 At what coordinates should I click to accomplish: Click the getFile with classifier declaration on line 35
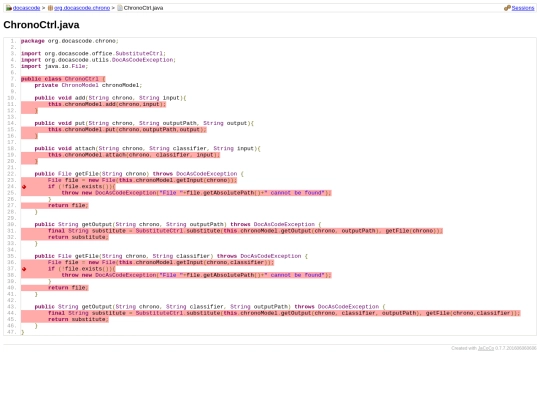click(x=171, y=256)
